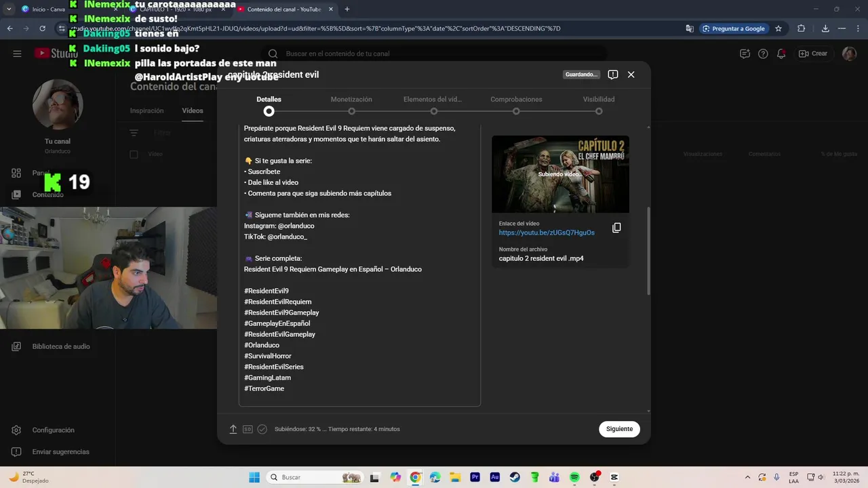The width and height of the screenshot is (868, 488).
Task: Click the translate page icon
Action: [x=690, y=28]
